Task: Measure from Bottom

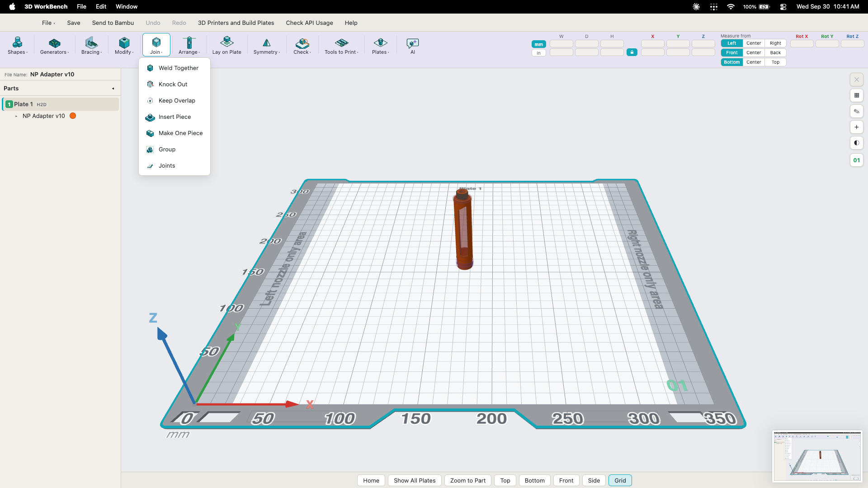Action: 731,62
